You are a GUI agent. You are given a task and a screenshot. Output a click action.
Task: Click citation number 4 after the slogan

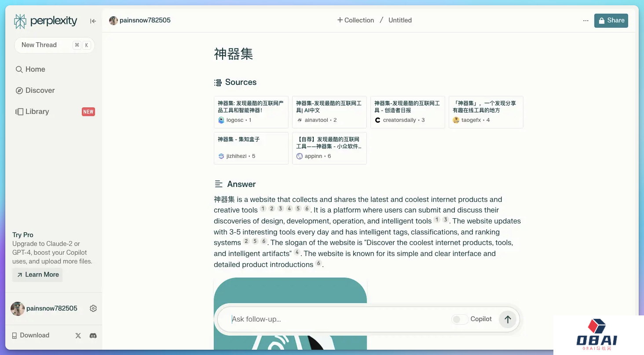297,253
